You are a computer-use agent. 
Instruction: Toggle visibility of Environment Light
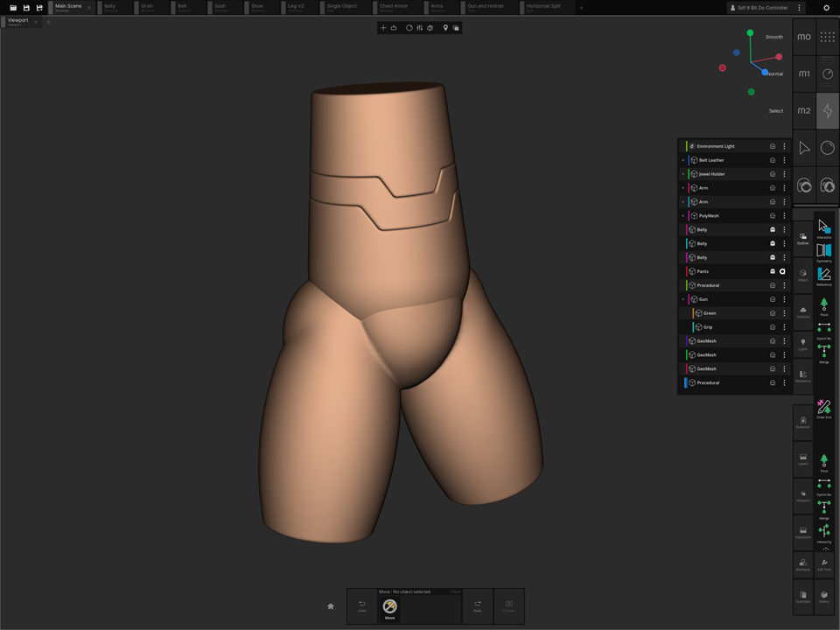click(x=773, y=146)
